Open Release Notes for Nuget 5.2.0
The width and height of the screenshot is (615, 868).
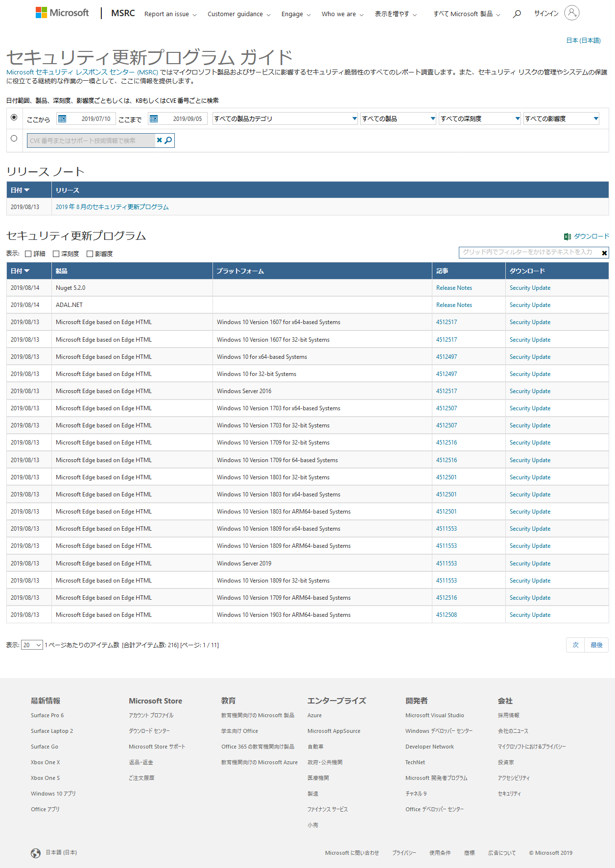pos(454,288)
